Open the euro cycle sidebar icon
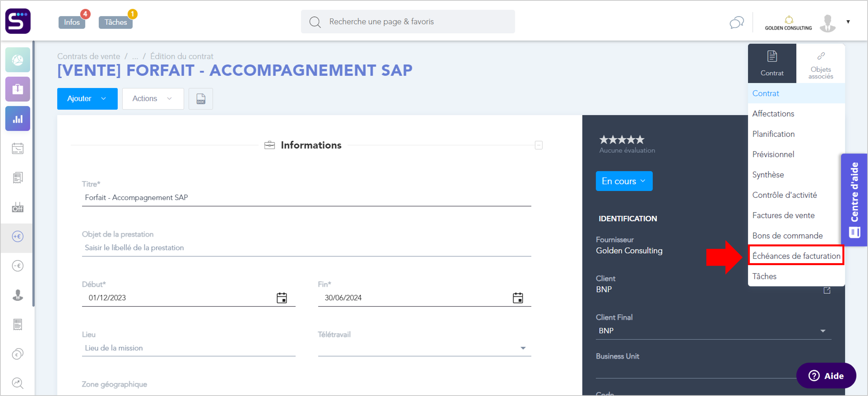 [18, 354]
